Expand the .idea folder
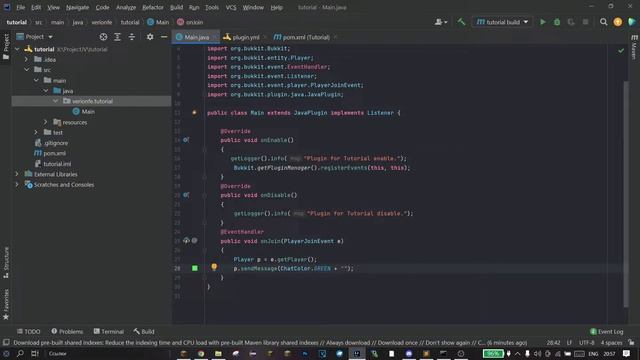This screenshot has height=360, width=640. coord(27,60)
